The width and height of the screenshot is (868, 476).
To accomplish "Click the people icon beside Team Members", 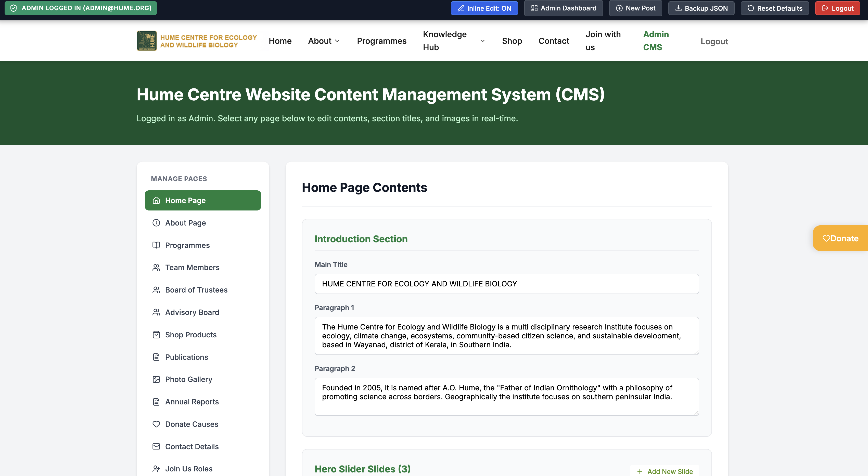I will click(x=156, y=268).
